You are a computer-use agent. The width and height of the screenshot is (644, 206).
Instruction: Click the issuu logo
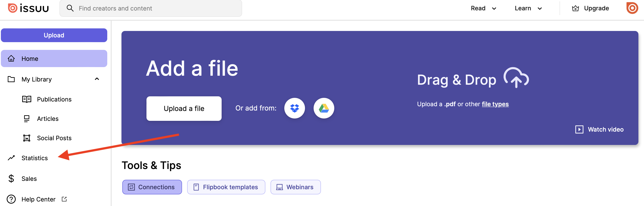pyautogui.click(x=28, y=8)
